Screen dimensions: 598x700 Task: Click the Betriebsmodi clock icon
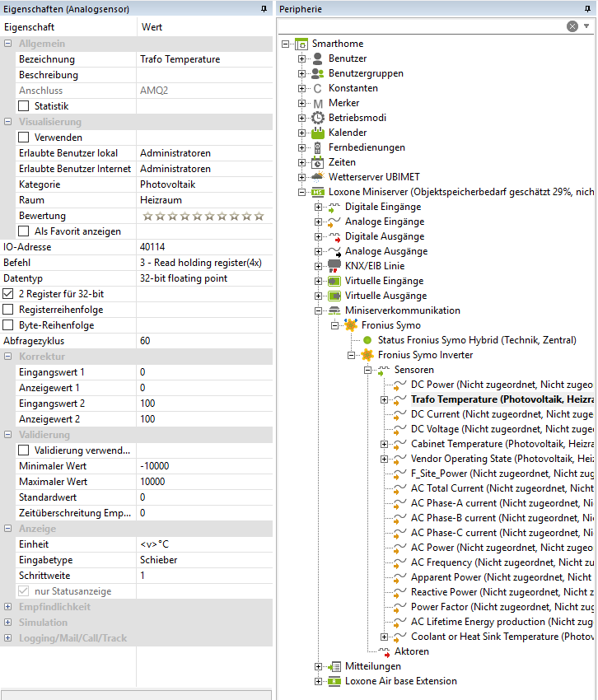pyautogui.click(x=318, y=118)
